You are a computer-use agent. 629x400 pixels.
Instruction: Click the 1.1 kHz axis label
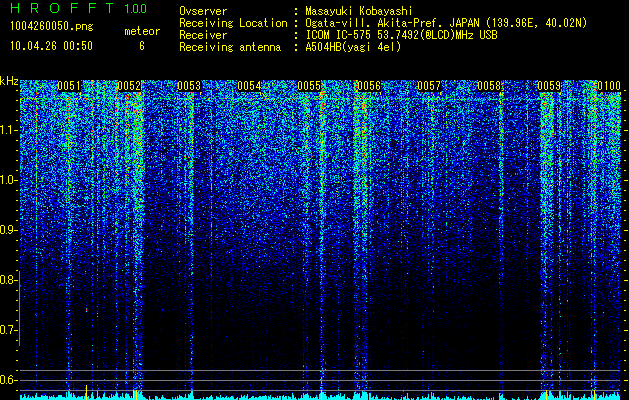point(8,130)
